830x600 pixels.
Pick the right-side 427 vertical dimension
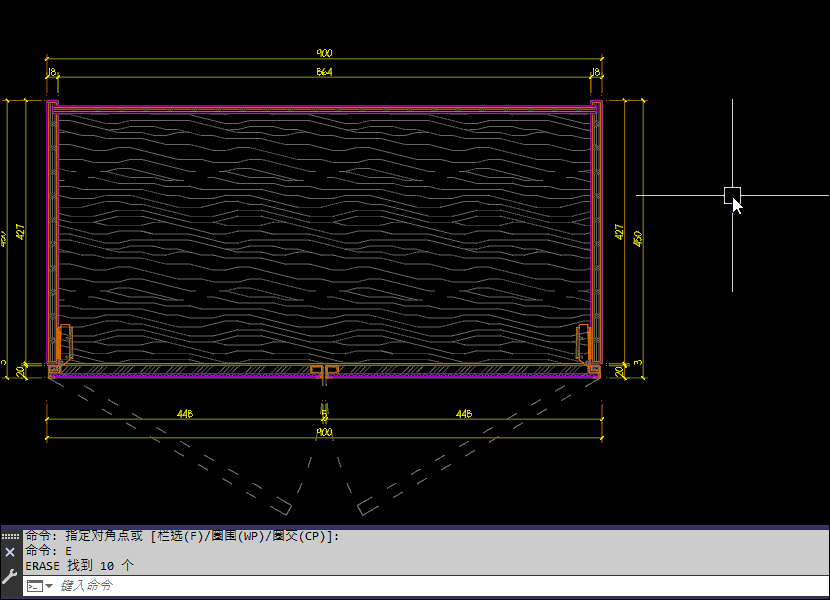618,233
